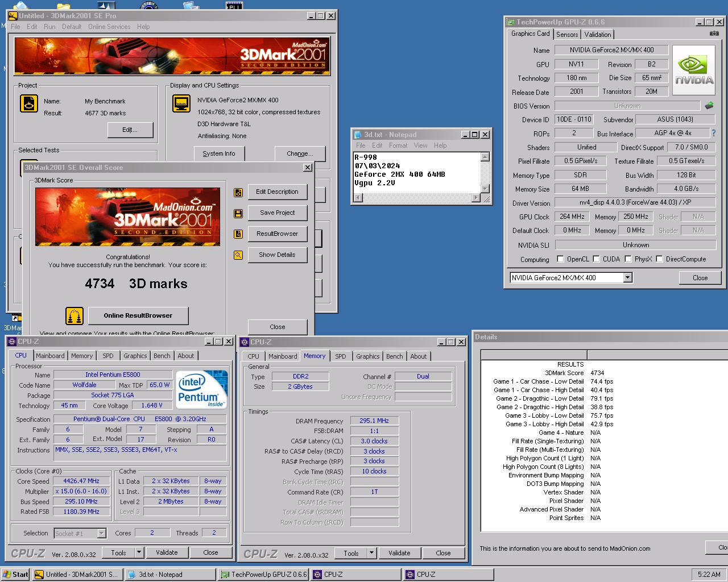This screenshot has height=582, width=728.
Task: Click the Close button in GPU-Z
Action: tap(700, 278)
